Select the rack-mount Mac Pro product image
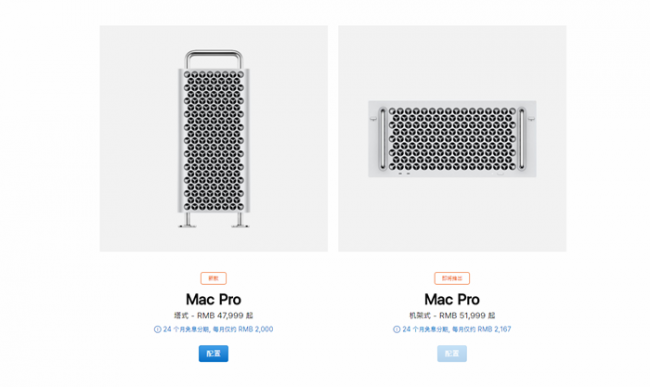650x387 pixels. click(452, 138)
